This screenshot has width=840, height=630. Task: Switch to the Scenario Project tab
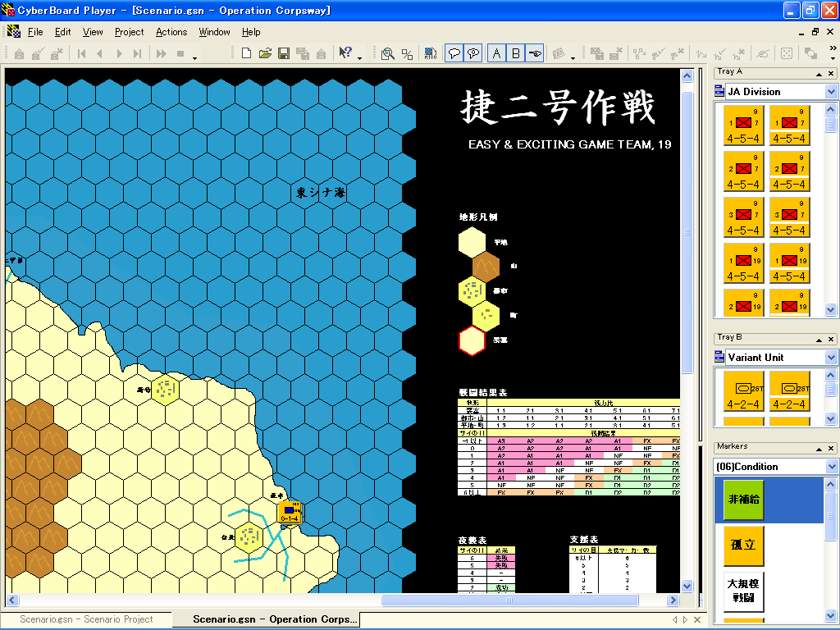[86, 619]
